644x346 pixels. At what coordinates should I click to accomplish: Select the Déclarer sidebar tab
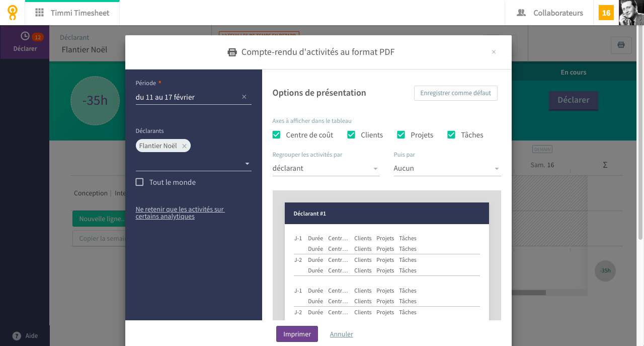pyautogui.click(x=25, y=42)
